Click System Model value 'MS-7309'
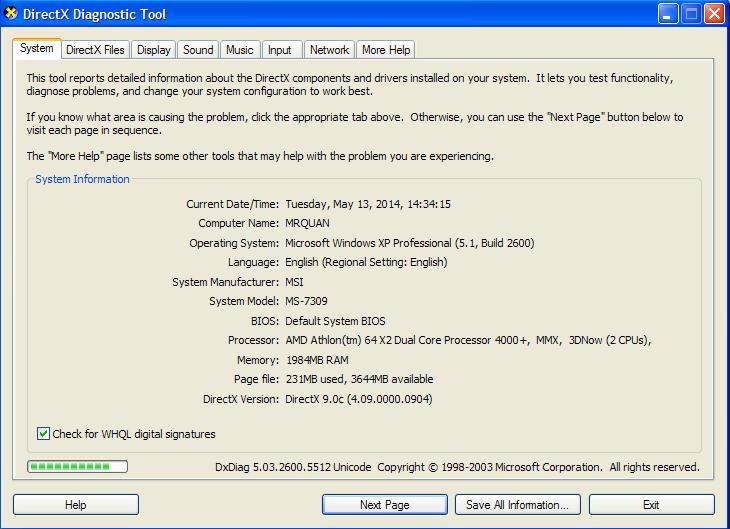This screenshot has height=529, width=730. 306,301
